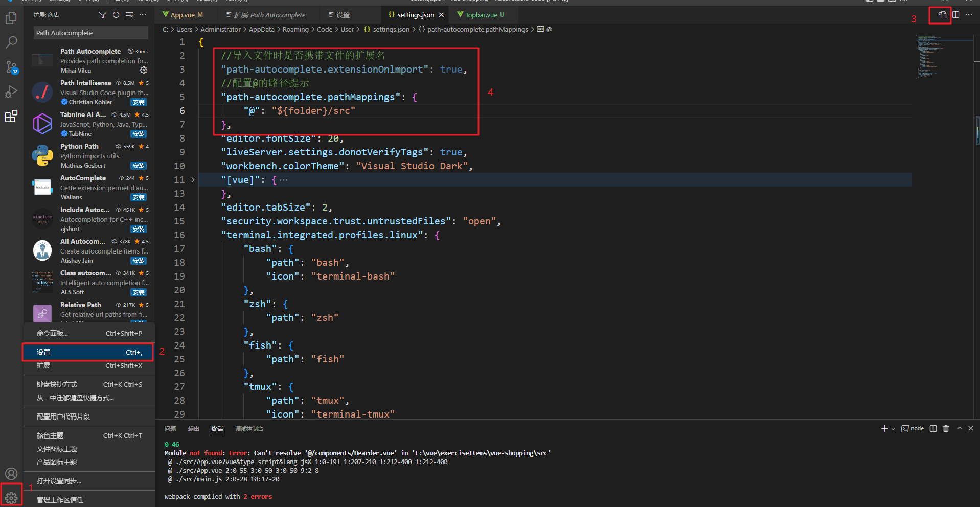This screenshot has height=507, width=980.
Task: Split the editor to the right
Action: 955,15
